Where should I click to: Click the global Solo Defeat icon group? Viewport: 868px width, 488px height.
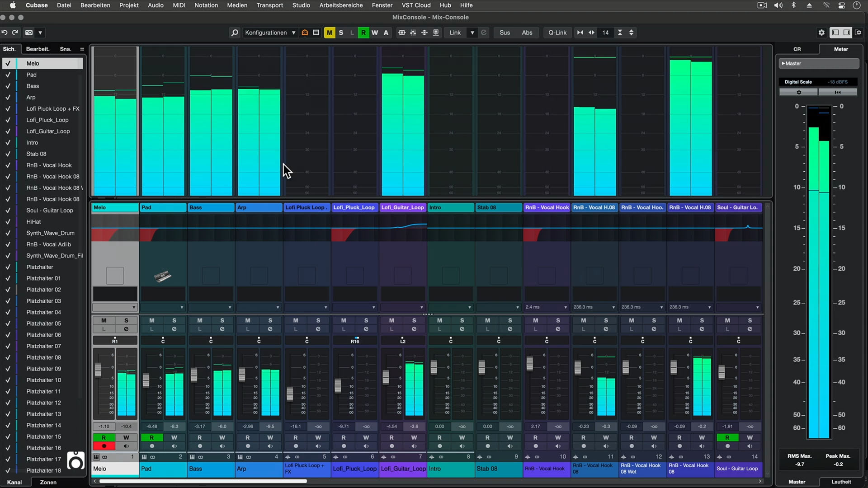340,32
